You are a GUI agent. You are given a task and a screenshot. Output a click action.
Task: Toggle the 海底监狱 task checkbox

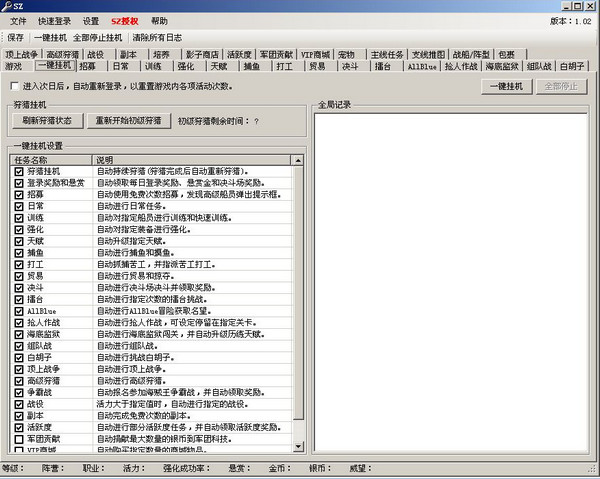click(x=19, y=334)
